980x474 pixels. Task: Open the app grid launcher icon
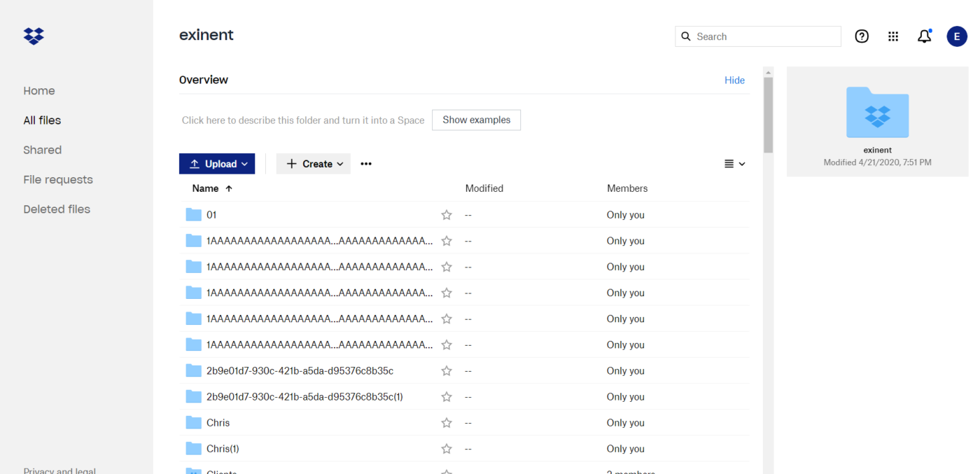tap(893, 36)
